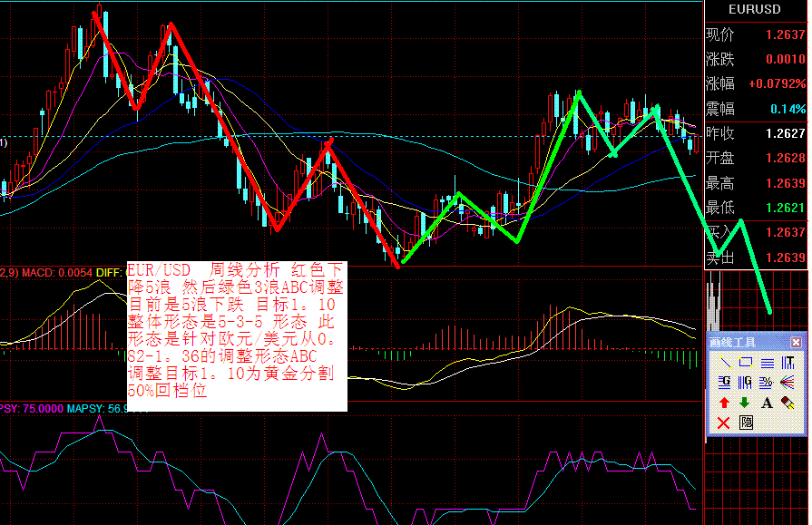This screenshot has width=812, height=525.
Task: Click the yellow DIFF indicator label
Action: tap(111, 272)
